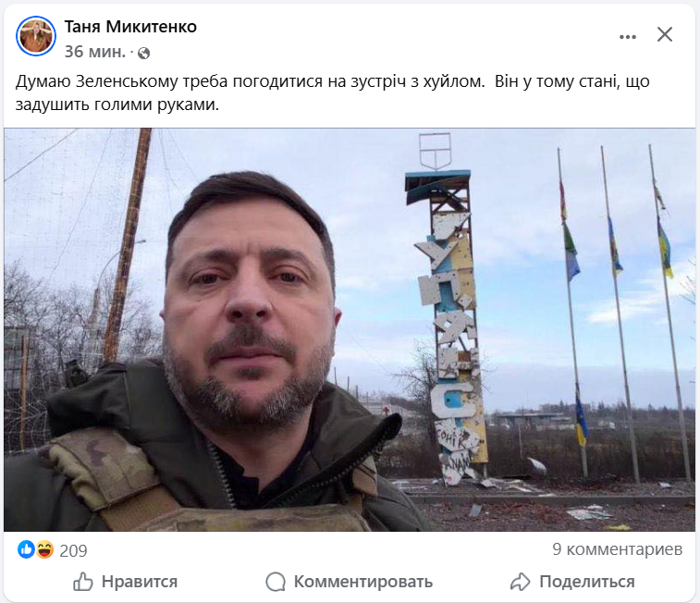Screen dimensions: 700x603
Task: Click the blue thumbs-up reaction icon
Action: pyautogui.click(x=26, y=549)
